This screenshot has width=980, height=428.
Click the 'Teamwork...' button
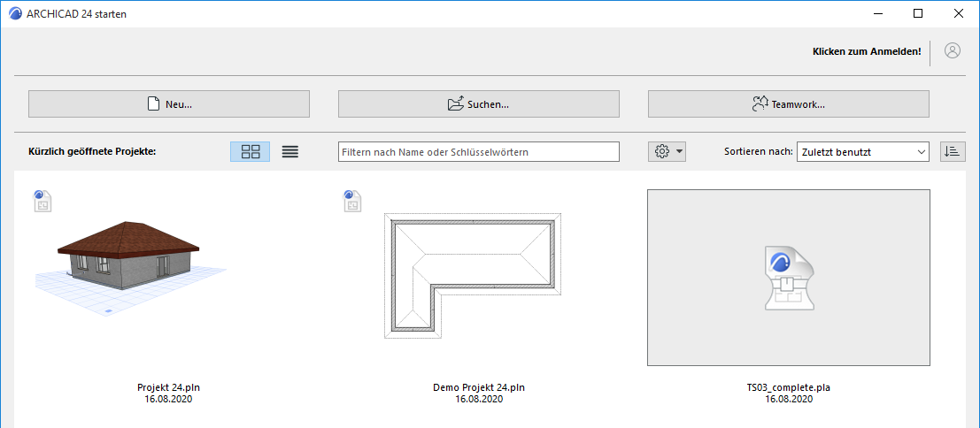tap(788, 104)
